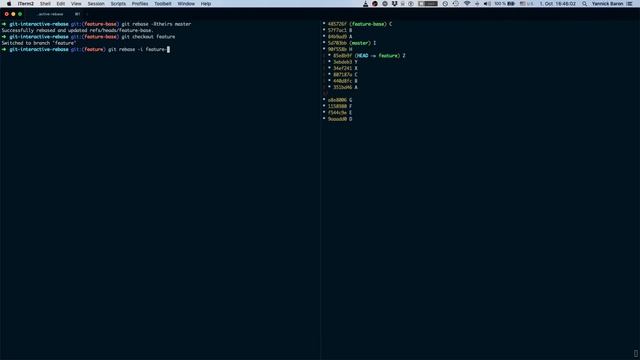Click the battery 100% indicator

(x=504, y=4)
